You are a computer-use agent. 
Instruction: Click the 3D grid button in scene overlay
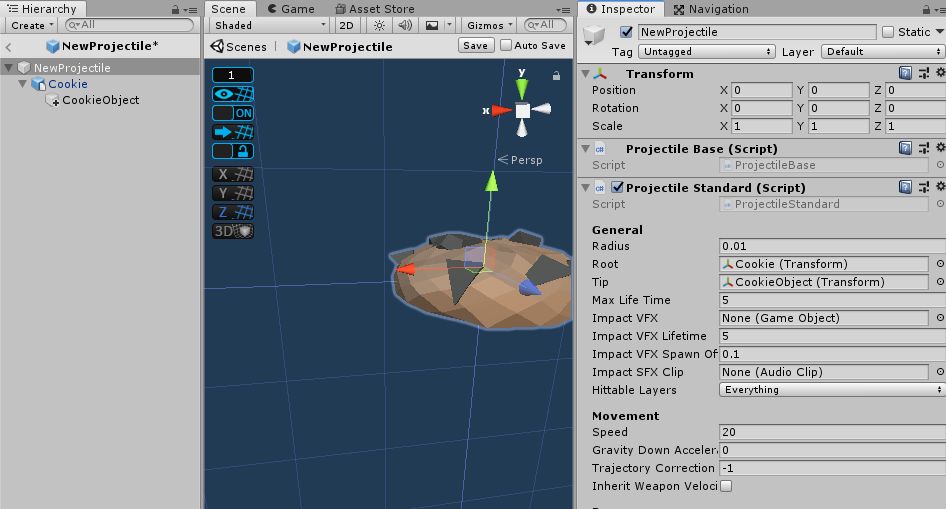tap(233, 231)
